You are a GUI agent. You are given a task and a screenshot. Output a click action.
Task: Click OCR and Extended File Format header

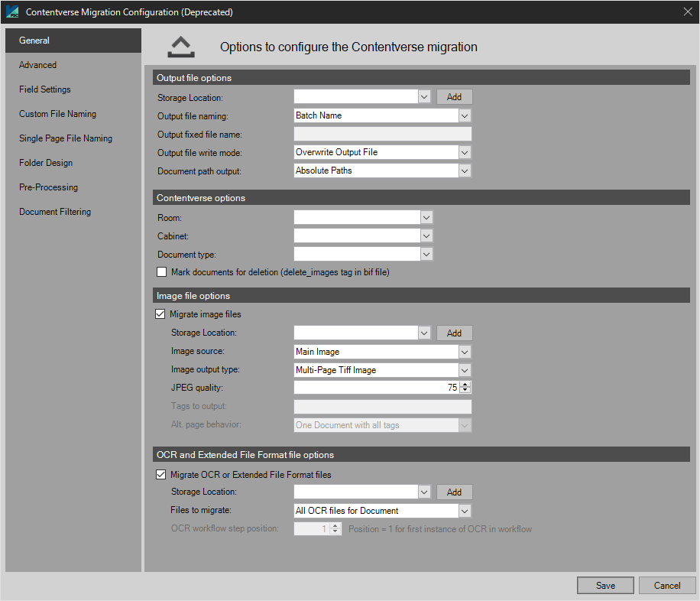[x=421, y=455]
